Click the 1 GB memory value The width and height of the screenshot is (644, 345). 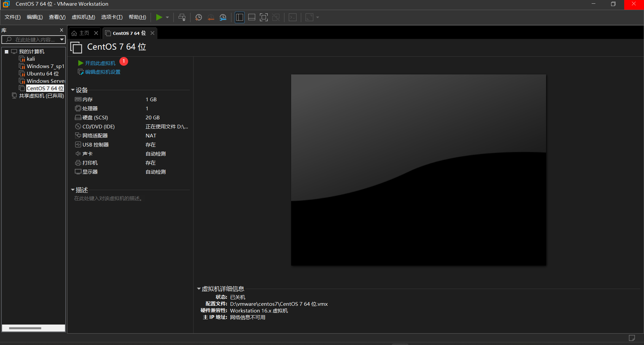coord(151,99)
